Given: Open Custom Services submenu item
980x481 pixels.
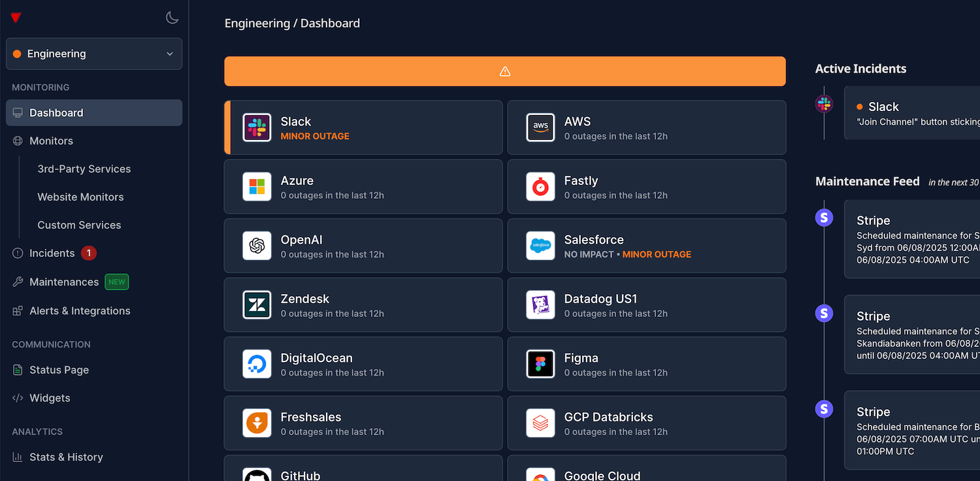Looking at the screenshot, I should pyautogui.click(x=79, y=225).
